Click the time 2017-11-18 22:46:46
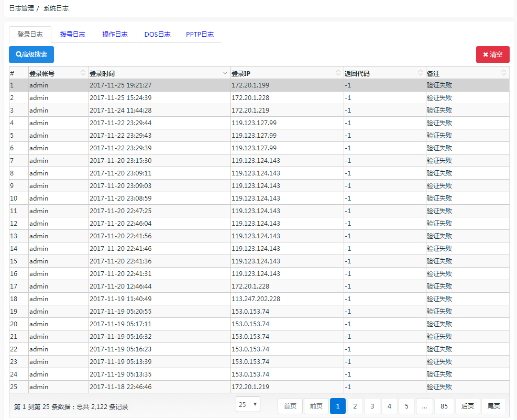 [x=120, y=386]
